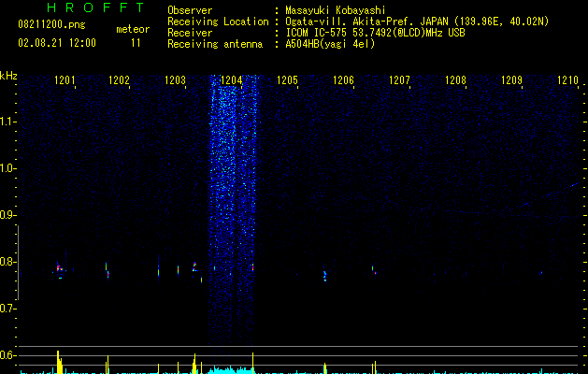Click the yellow intensity spike near 1204

point(252,363)
